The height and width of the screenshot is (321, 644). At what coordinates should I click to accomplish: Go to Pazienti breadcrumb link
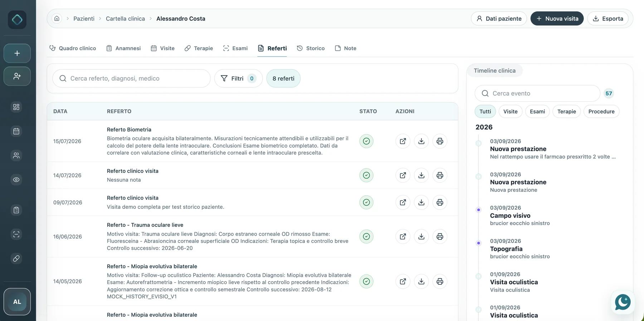pos(84,19)
